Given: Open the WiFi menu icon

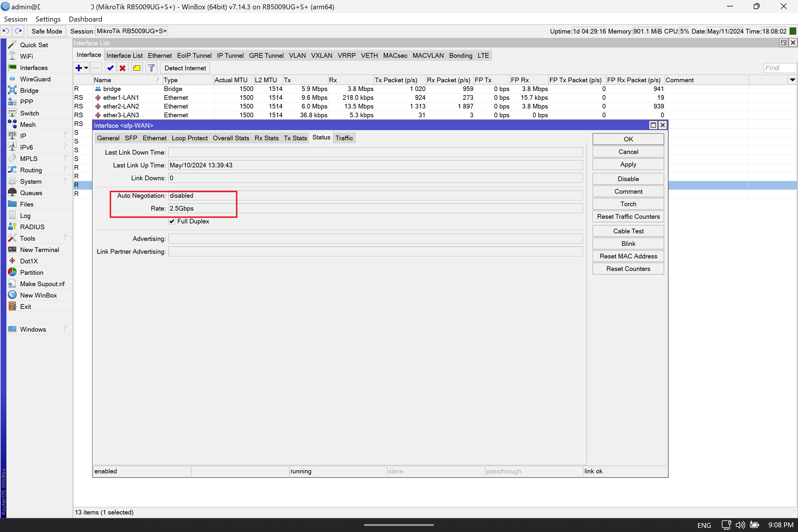Looking at the screenshot, I should click(x=12, y=56).
